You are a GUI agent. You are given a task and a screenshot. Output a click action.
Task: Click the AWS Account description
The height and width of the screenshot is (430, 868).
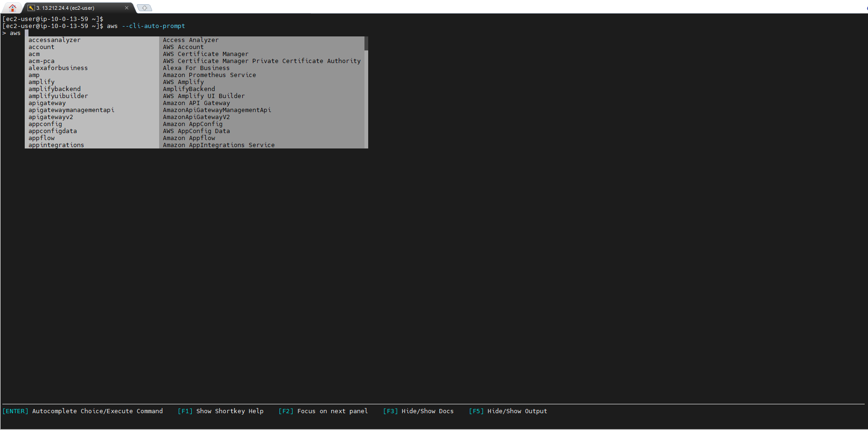[183, 47]
